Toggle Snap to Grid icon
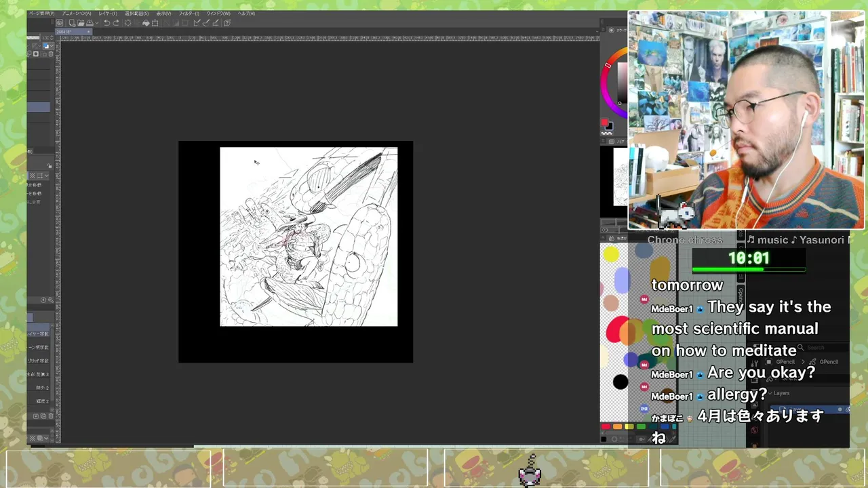868x488 pixels. pos(216,23)
